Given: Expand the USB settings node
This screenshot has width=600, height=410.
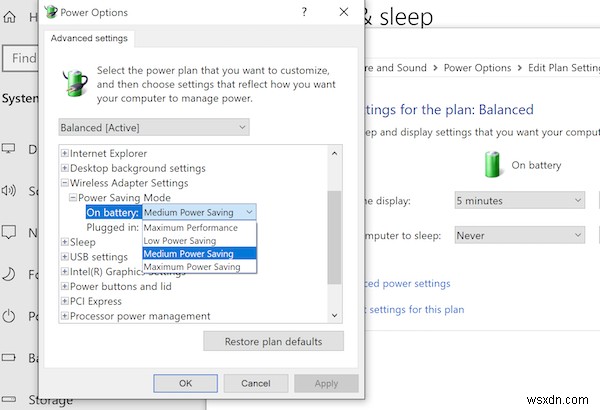Looking at the screenshot, I should tap(65, 257).
